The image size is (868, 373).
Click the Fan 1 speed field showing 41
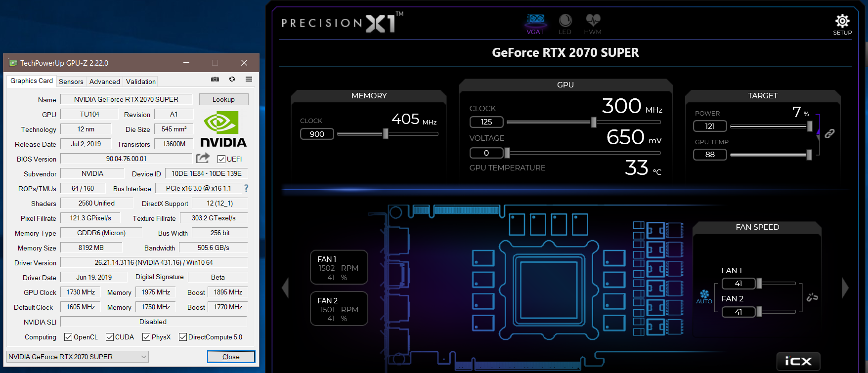(738, 283)
